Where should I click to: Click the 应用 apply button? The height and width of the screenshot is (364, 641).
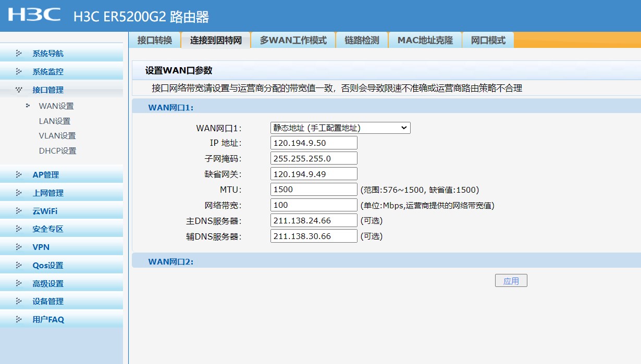pos(511,281)
